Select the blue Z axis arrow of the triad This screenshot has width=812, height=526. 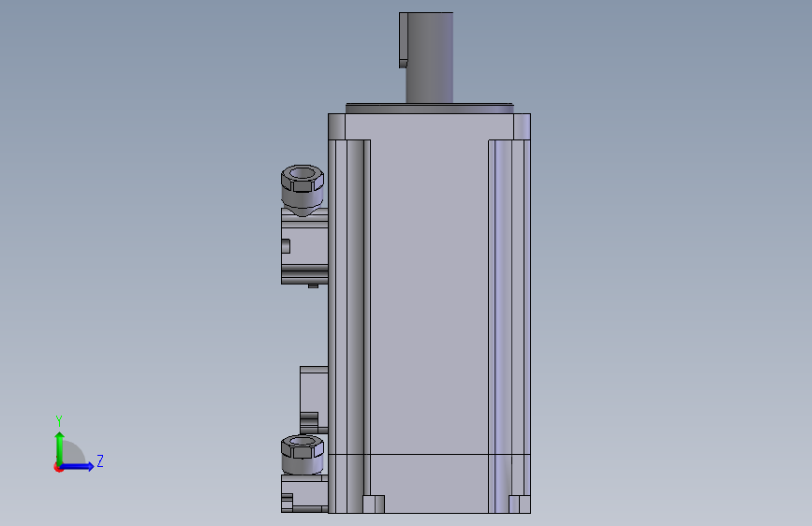click(x=78, y=466)
